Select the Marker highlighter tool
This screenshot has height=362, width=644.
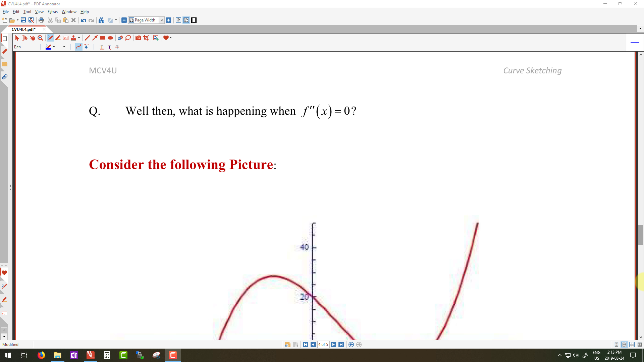pos(58,38)
